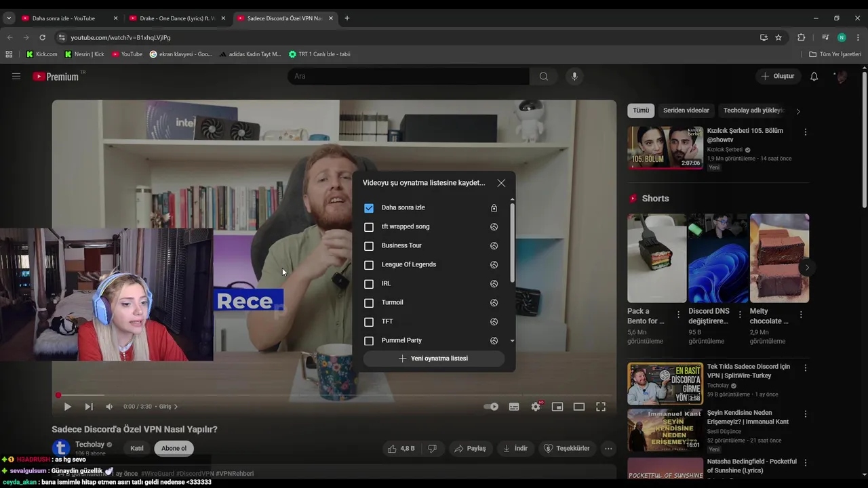
Task: Start voice search with microphone icon
Action: (574, 77)
